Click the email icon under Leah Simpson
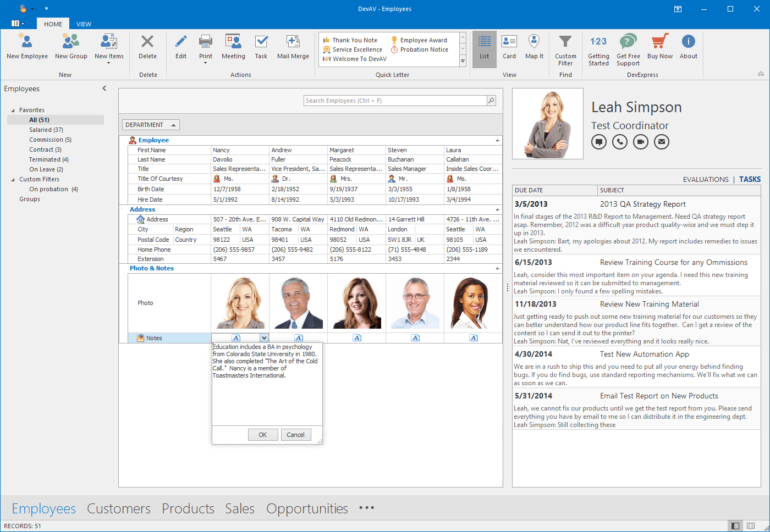This screenshot has width=770, height=532. [x=661, y=142]
